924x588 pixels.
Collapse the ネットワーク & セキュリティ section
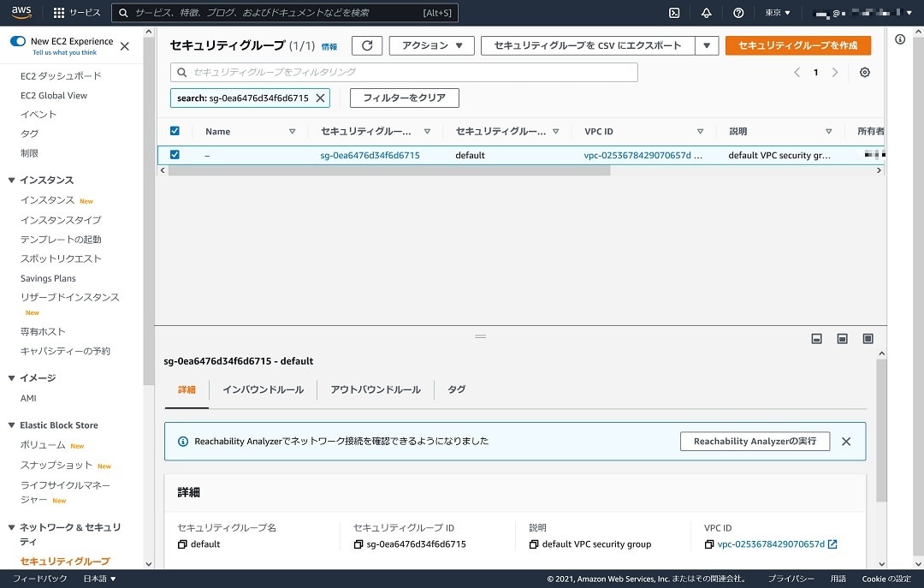tap(11, 527)
